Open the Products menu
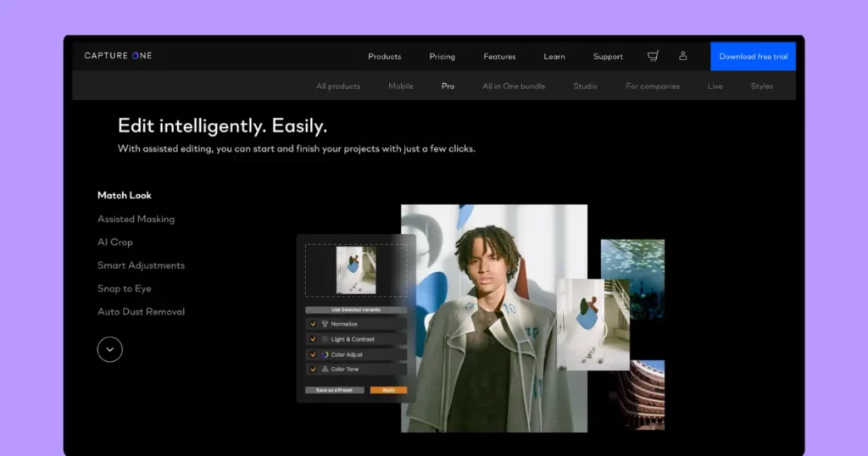Screen dimensions: 868x456 384,57
